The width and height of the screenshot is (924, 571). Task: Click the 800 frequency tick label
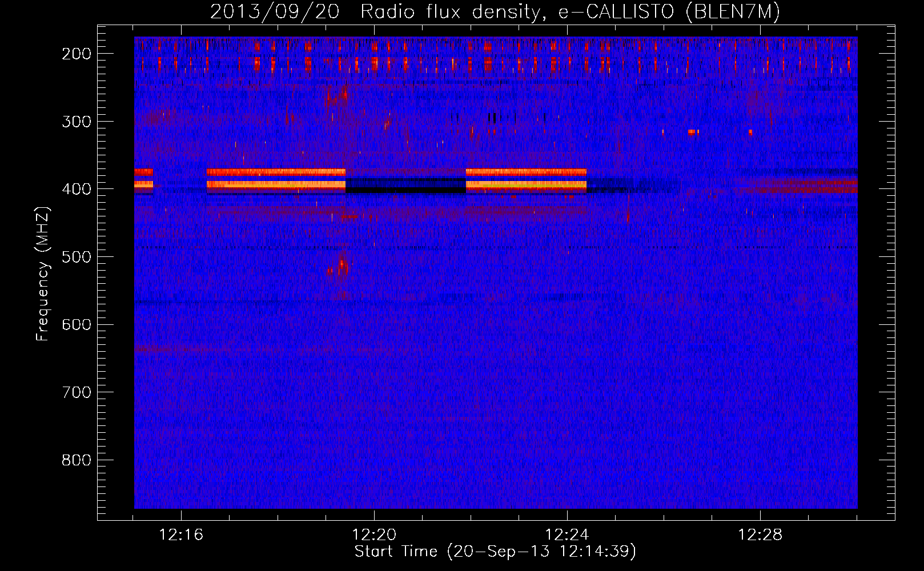(77, 460)
